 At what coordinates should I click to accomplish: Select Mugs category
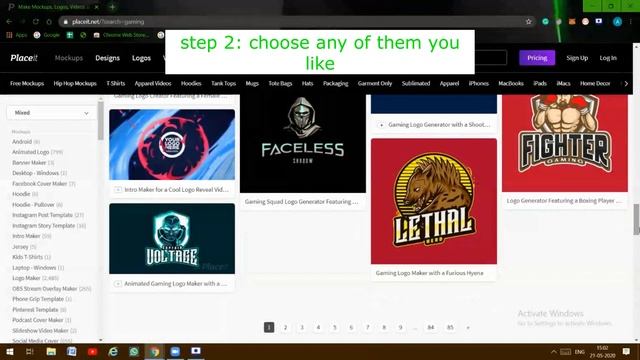[252, 83]
